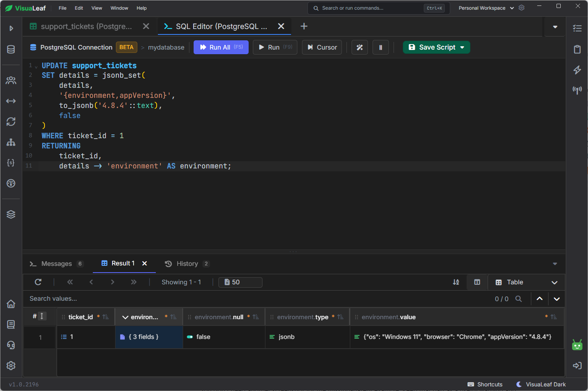Expand the left sidebar play arrow
This screenshot has height=391, width=588.
[x=11, y=28]
